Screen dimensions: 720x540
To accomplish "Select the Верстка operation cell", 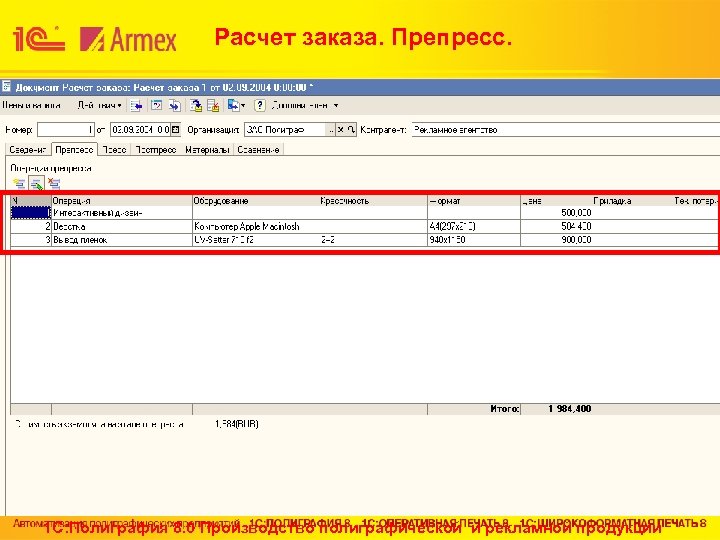I will point(122,226).
